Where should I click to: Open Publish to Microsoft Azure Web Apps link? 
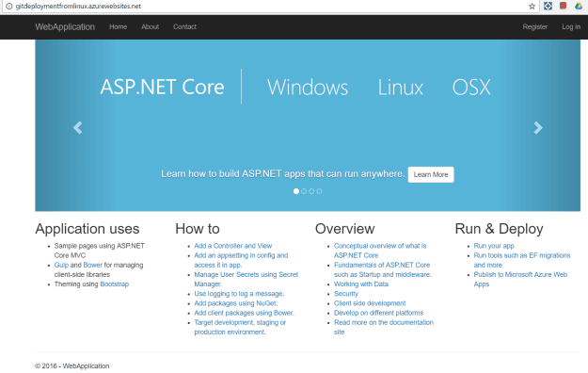520,279
